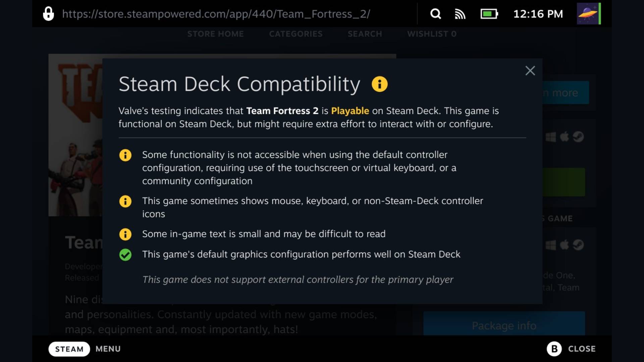Click the Package info button
The height and width of the screenshot is (362, 644).
tap(504, 325)
